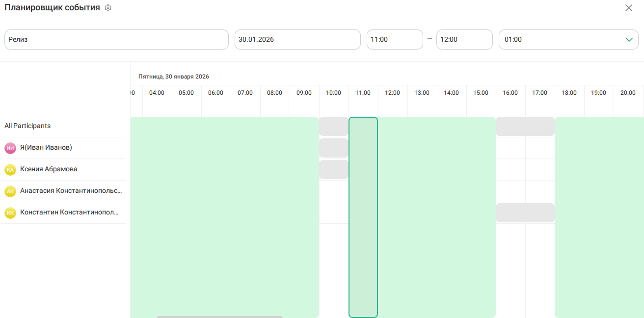Change the end time 12:00 field
The width and height of the screenshot is (644, 318).
(464, 39)
